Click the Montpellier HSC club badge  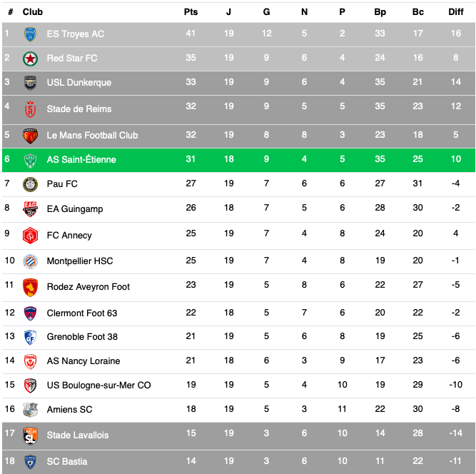point(30,261)
